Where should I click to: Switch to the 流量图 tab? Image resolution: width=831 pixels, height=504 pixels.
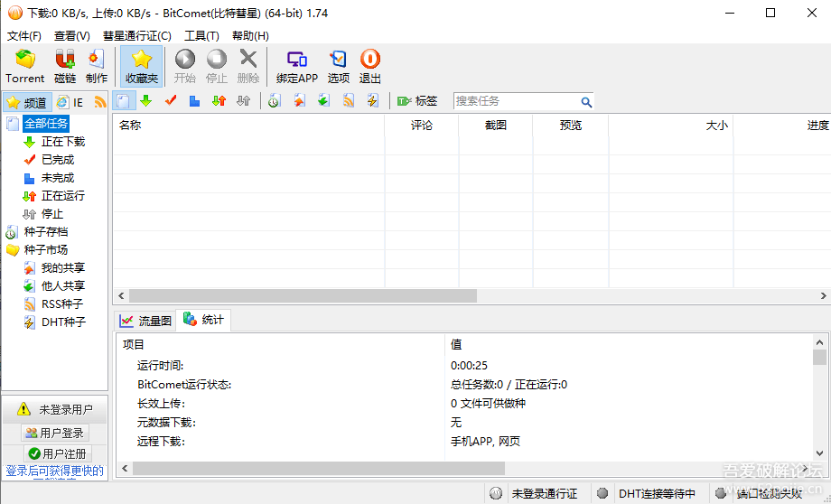tap(145, 321)
